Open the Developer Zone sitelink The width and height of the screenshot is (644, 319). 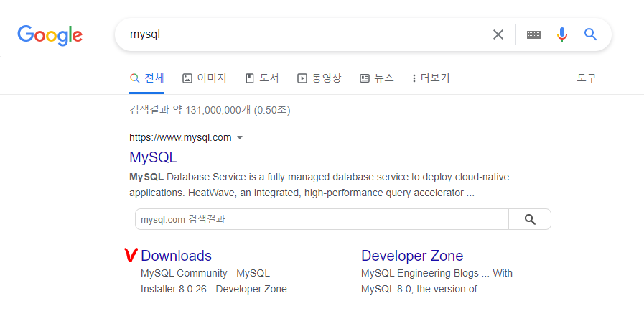[412, 256]
